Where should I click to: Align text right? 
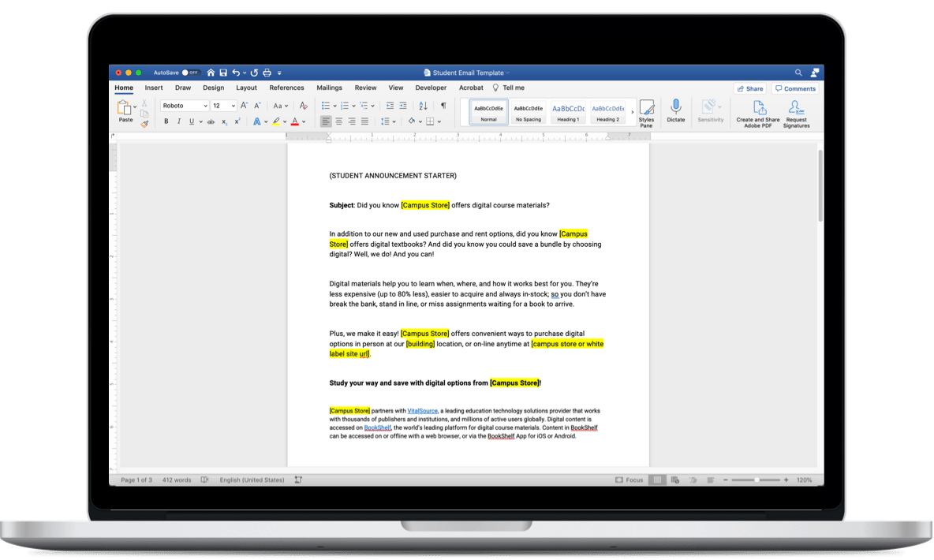click(x=352, y=121)
